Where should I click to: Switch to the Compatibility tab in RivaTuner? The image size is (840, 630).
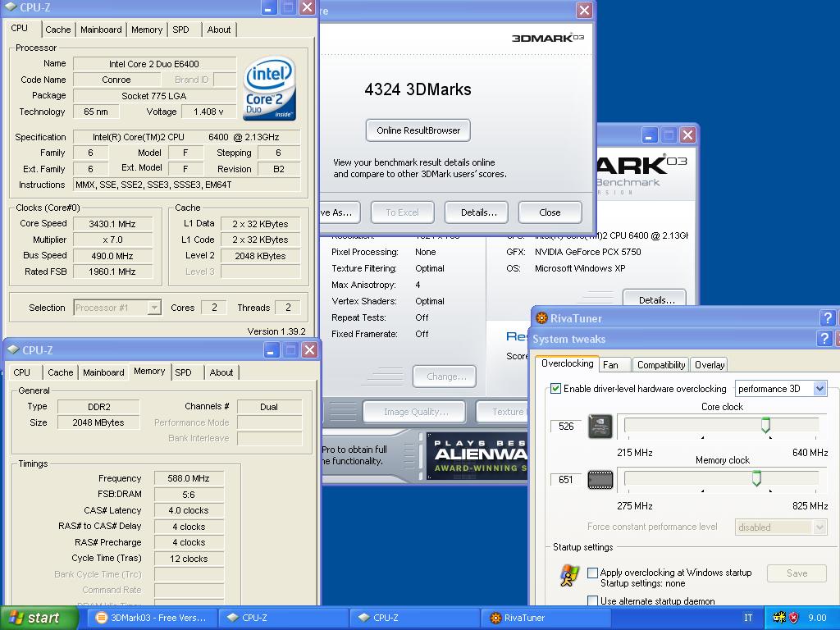pos(661,365)
